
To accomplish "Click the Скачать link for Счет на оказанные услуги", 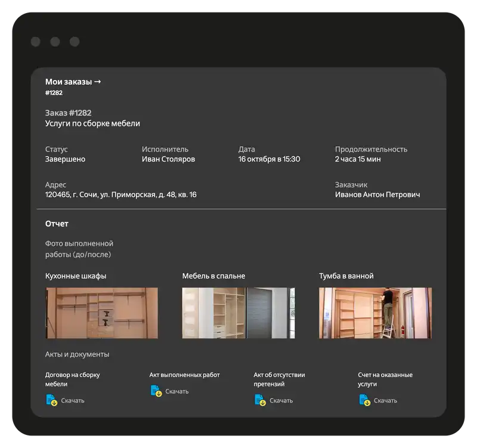I will point(386,401).
